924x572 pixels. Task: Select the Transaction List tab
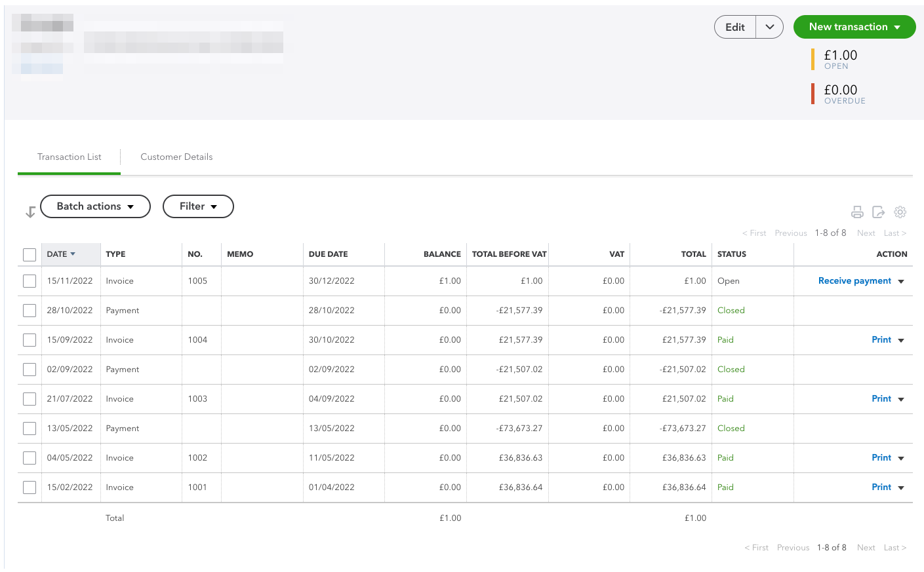[x=69, y=157]
